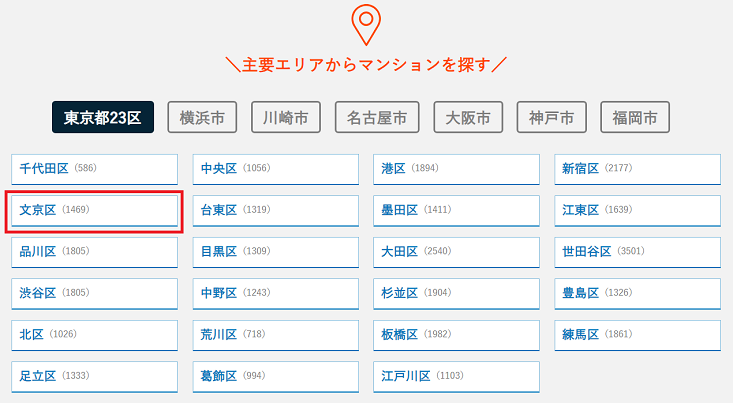The height and width of the screenshot is (403, 733).
Task: Open 中野区 (1243) listings
Action: tap(276, 294)
